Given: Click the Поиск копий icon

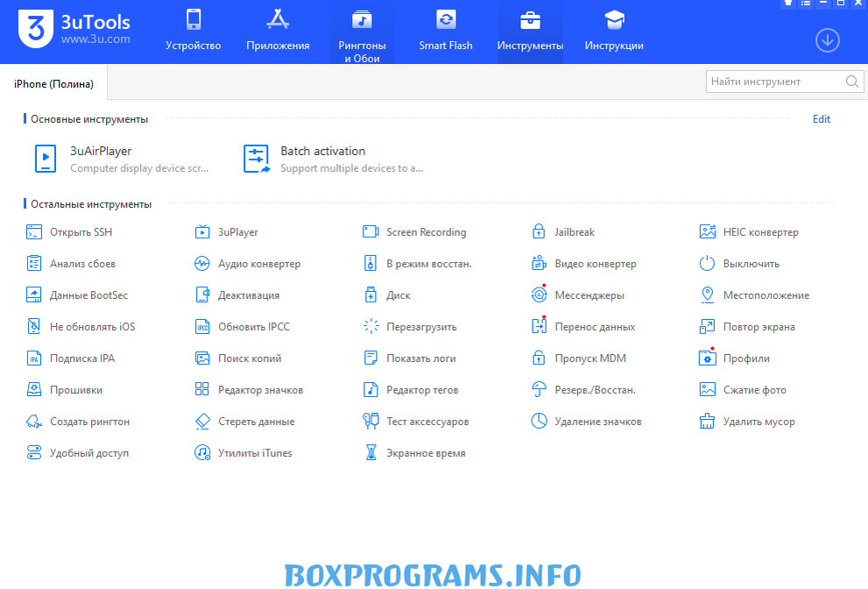Looking at the screenshot, I should coord(202,358).
